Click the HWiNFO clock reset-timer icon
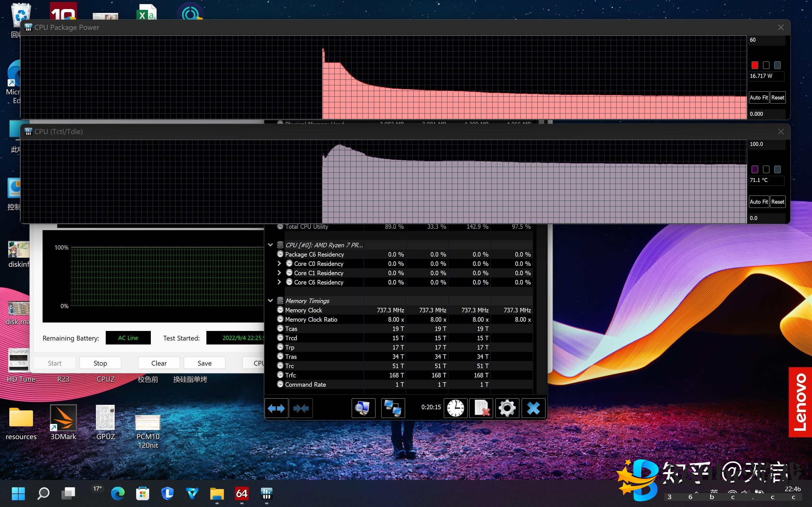Viewport: 812px width, 507px height. 455,408
